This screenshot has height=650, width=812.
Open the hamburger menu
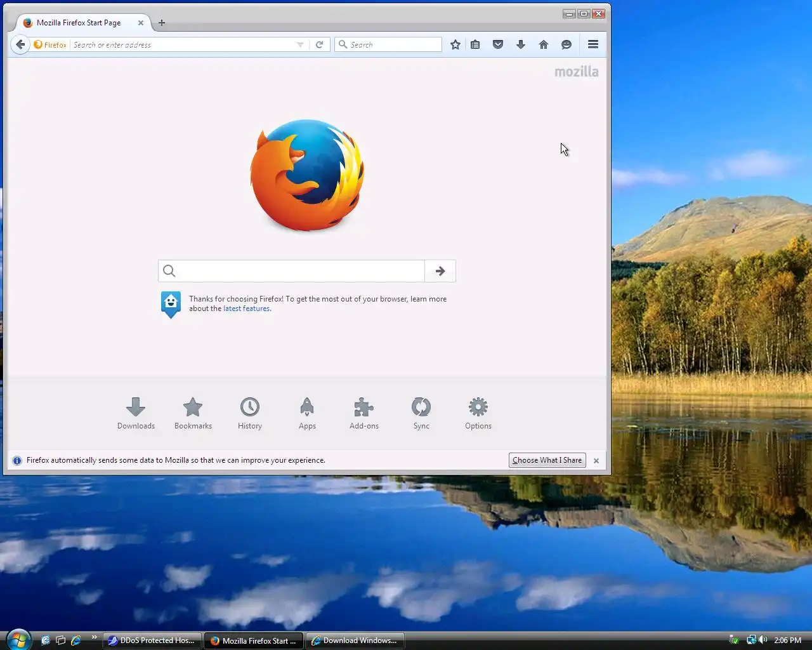[593, 44]
